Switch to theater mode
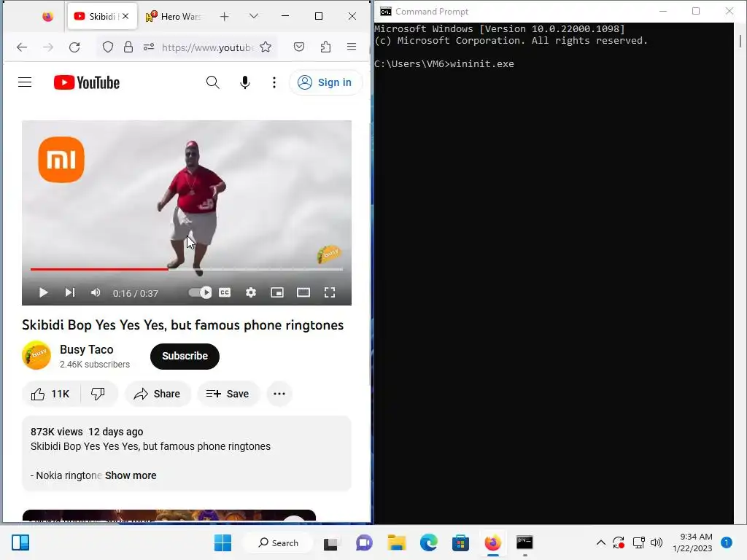The height and width of the screenshot is (560, 747). (x=303, y=292)
